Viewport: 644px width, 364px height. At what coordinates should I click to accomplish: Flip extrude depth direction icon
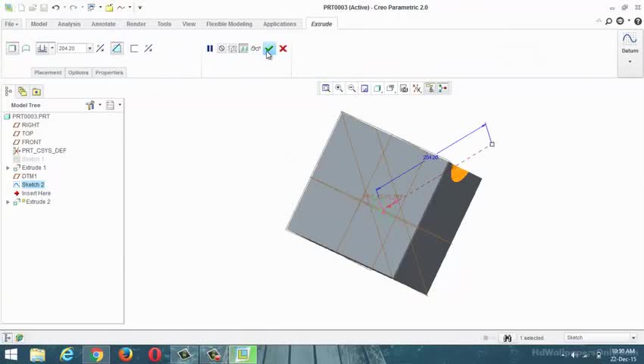(100, 49)
